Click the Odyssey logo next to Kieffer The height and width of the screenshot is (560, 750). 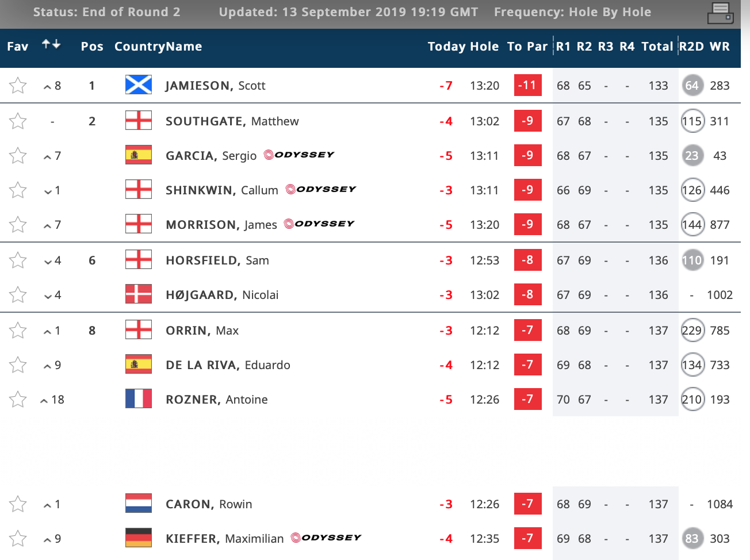click(x=326, y=538)
